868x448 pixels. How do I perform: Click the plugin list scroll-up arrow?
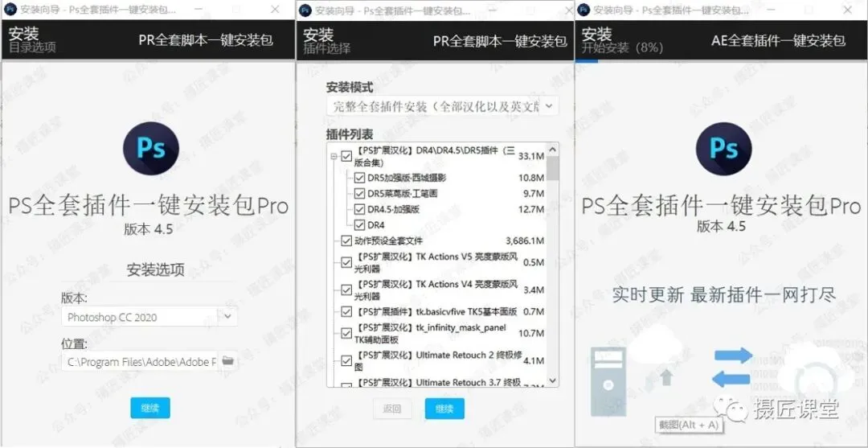point(552,149)
